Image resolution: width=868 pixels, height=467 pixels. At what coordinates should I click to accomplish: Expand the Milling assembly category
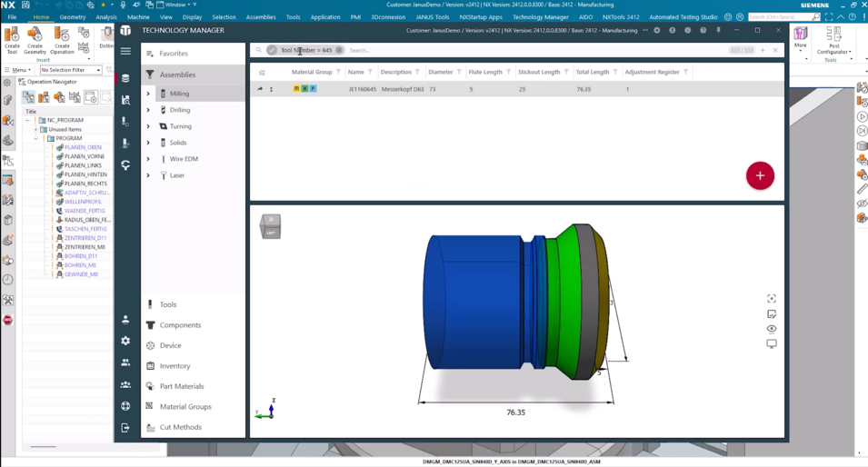tap(148, 94)
